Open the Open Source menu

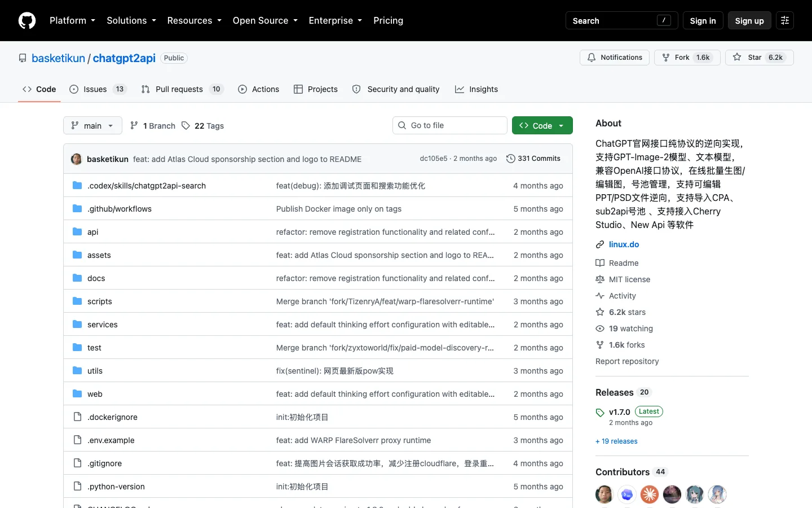265,20
